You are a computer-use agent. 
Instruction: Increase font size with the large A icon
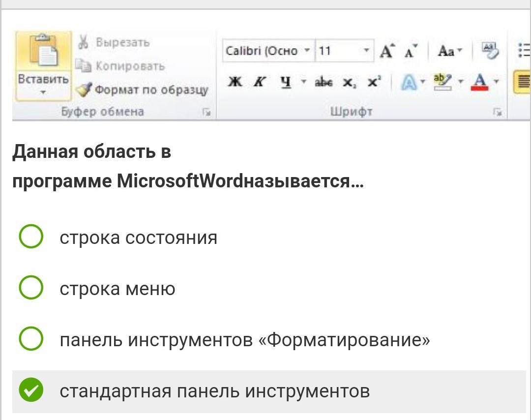point(387,51)
